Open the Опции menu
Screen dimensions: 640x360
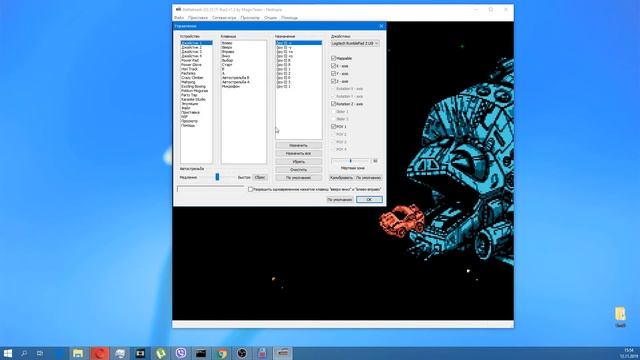[x=270, y=18]
